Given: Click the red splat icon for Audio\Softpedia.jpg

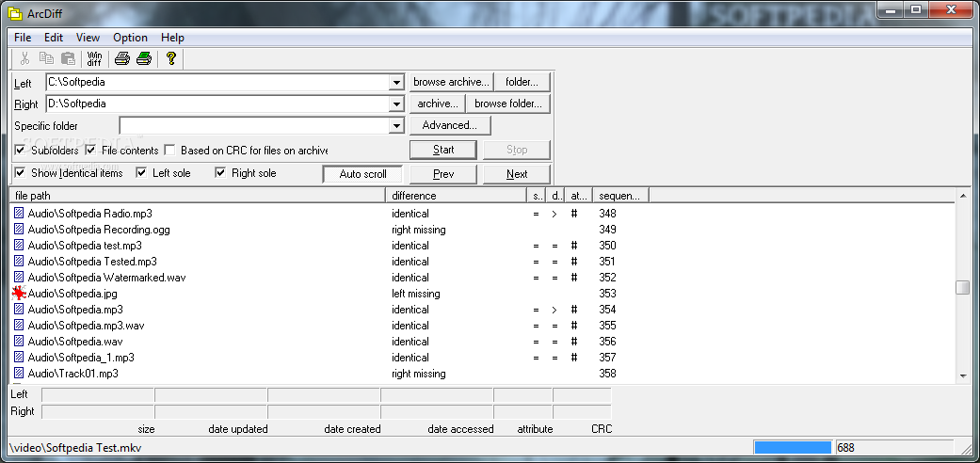Looking at the screenshot, I should click(20, 293).
